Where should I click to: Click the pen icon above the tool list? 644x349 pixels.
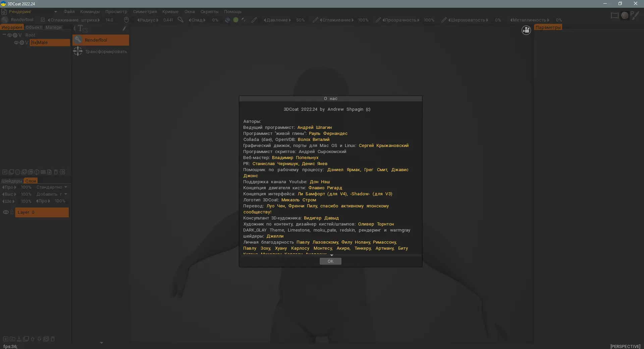(124, 29)
